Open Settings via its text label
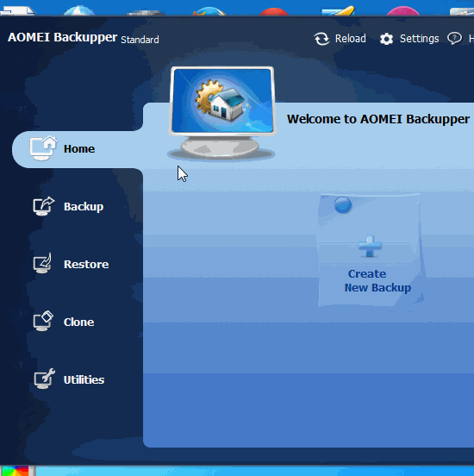Viewport: 474px width, 476px height. pyautogui.click(x=420, y=39)
